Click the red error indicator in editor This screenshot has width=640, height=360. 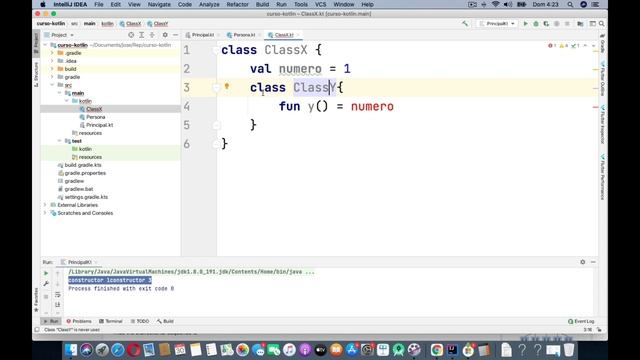click(552, 46)
